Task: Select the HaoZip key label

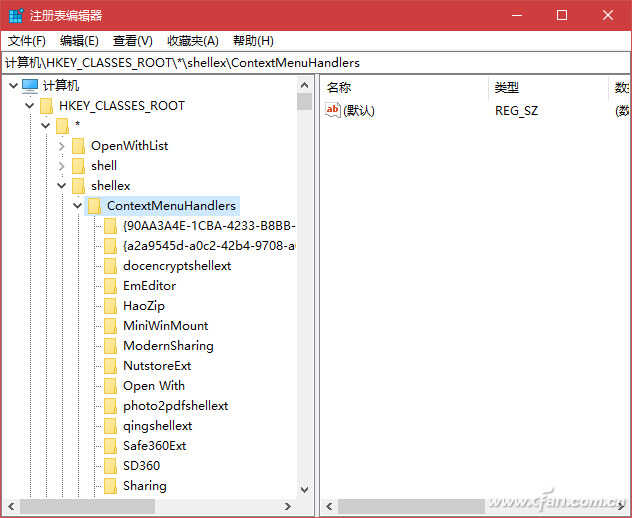Action: 144,306
